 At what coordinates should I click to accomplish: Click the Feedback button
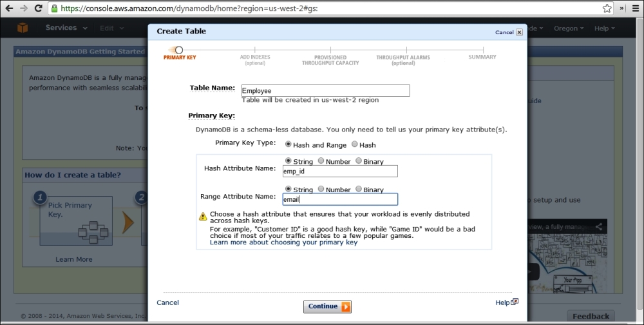591,316
